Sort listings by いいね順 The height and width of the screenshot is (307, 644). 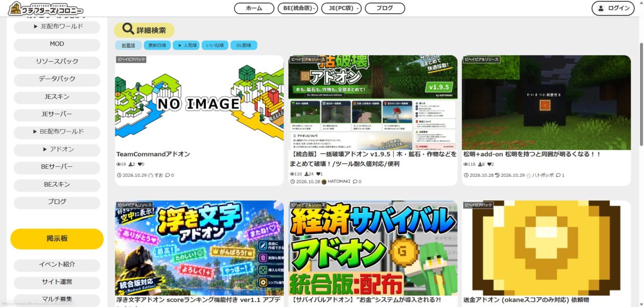click(215, 45)
